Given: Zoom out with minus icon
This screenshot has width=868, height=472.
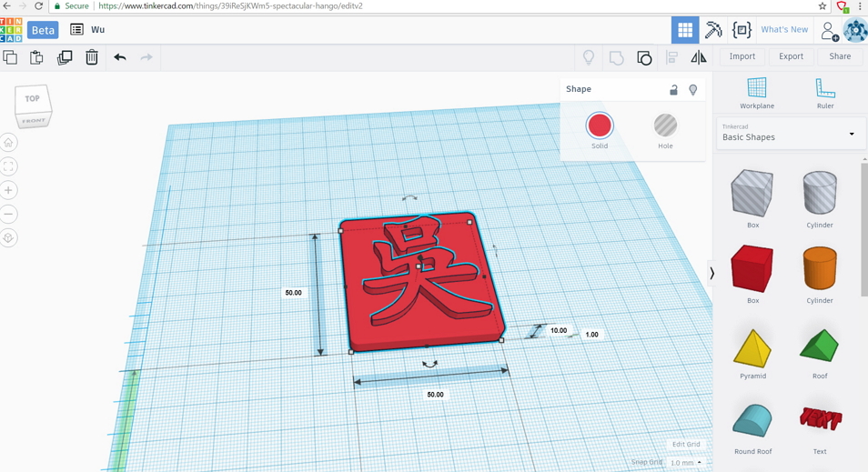Looking at the screenshot, I should [8, 214].
